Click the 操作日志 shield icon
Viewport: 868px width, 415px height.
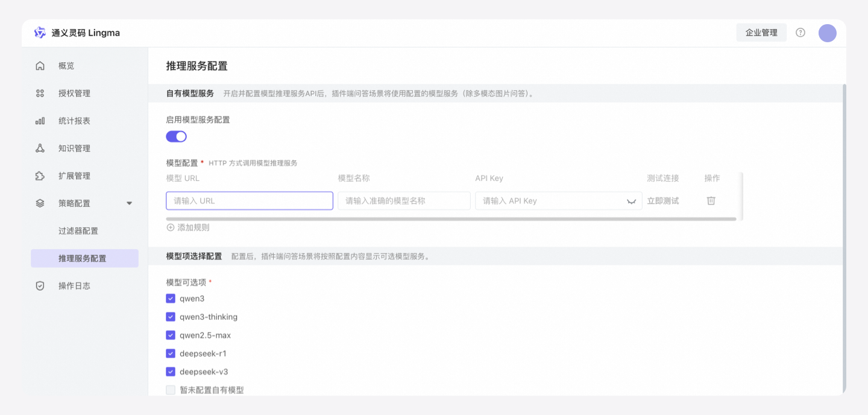40,286
